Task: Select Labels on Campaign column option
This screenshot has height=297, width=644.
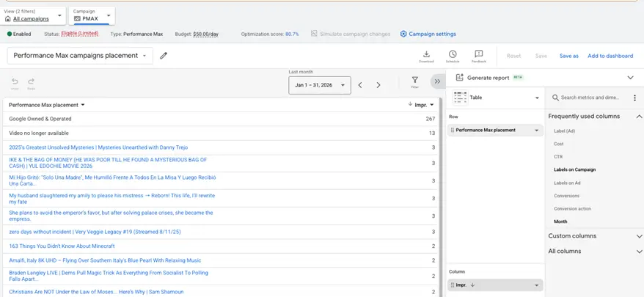Action: point(574,169)
